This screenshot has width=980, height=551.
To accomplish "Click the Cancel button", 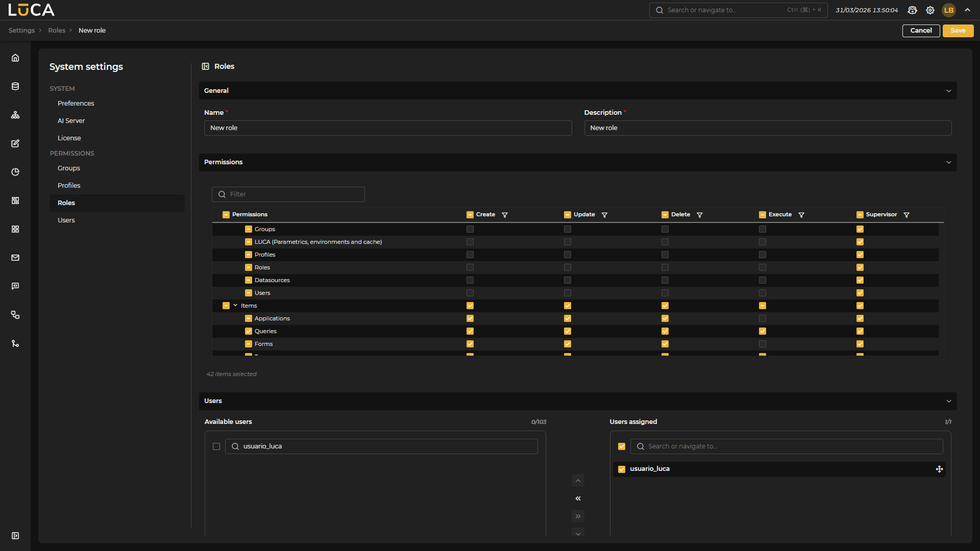I will coord(921,31).
